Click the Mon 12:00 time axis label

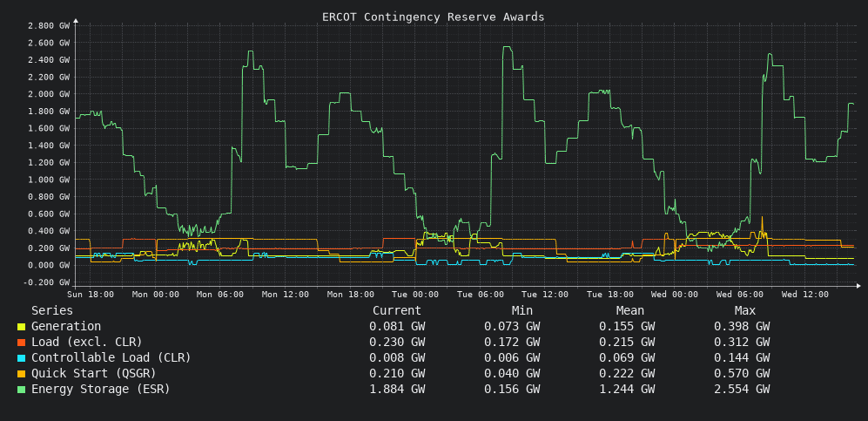pos(285,295)
